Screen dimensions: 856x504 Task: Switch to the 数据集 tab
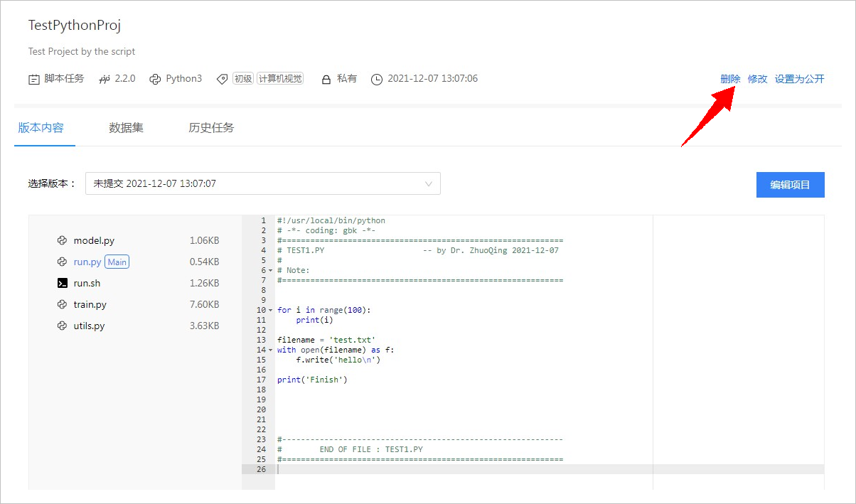tap(126, 128)
